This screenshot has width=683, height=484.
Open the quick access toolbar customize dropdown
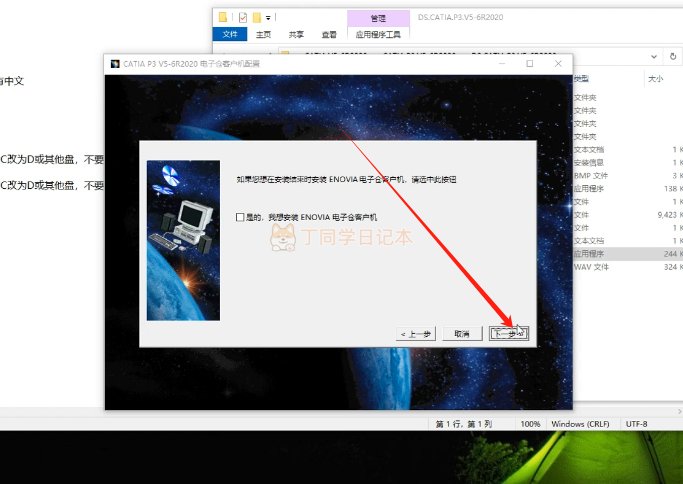tap(268, 18)
